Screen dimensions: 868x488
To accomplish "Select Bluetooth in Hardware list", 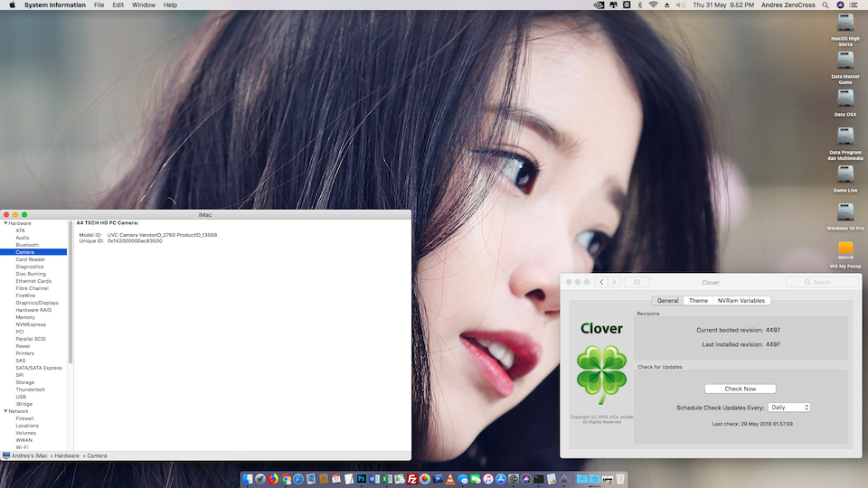I will (x=27, y=245).
